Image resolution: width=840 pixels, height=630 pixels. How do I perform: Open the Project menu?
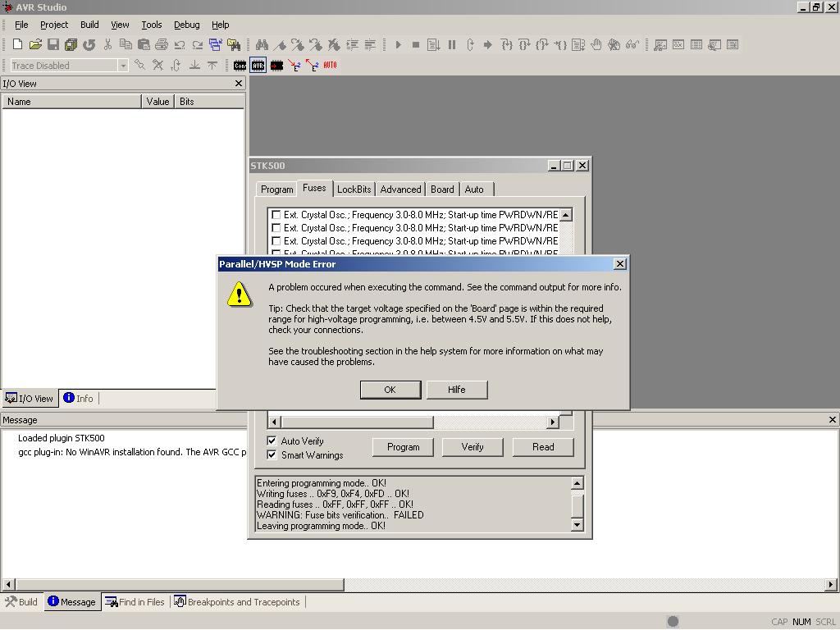54,25
